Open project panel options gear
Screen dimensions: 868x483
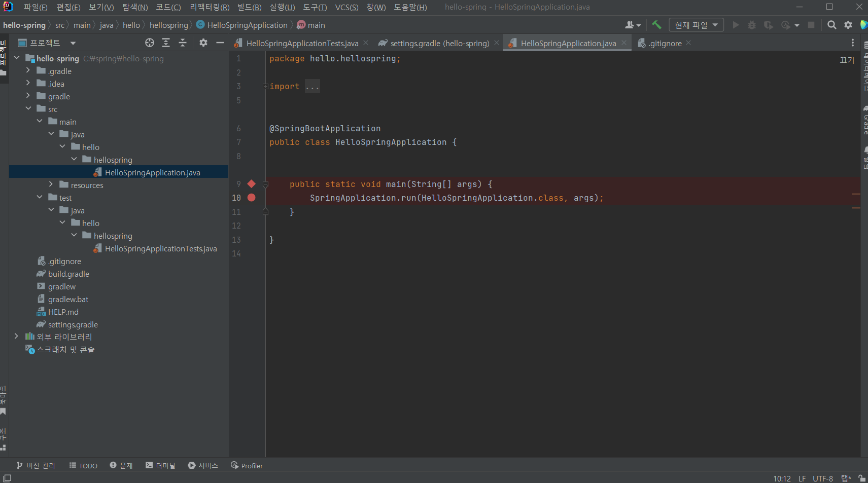203,43
